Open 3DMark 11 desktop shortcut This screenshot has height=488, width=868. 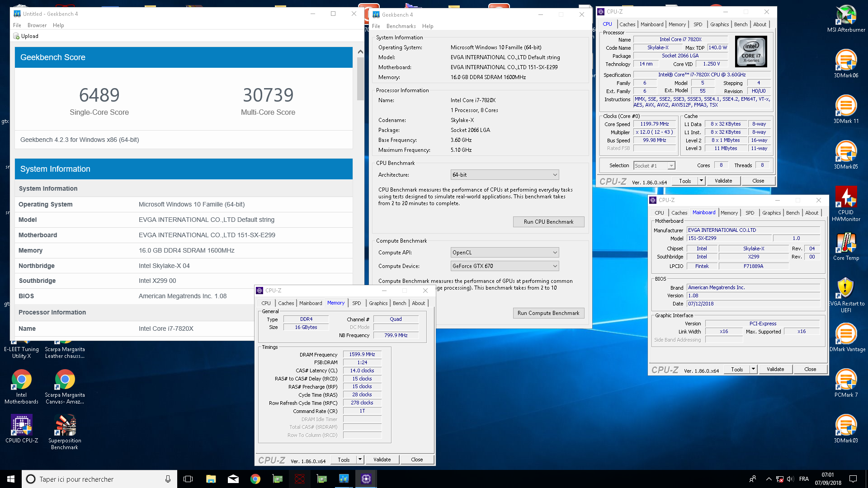pyautogui.click(x=846, y=109)
